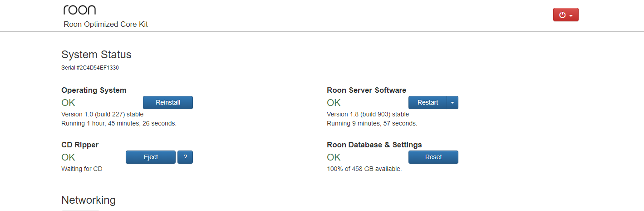
Task: Click the question mark help button beside Eject
Action: (x=185, y=157)
